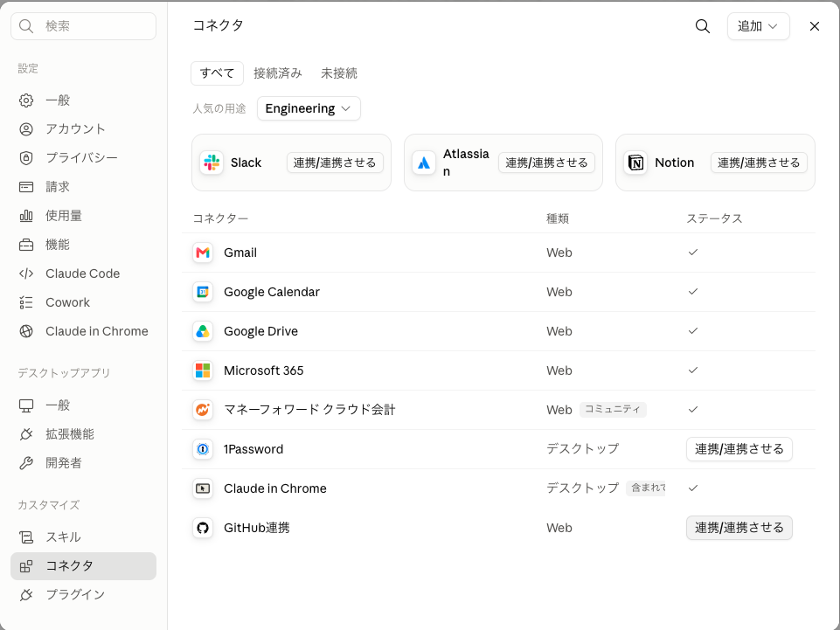
Task: Click the Claude in Chrome connector row icon
Action: [x=203, y=488]
